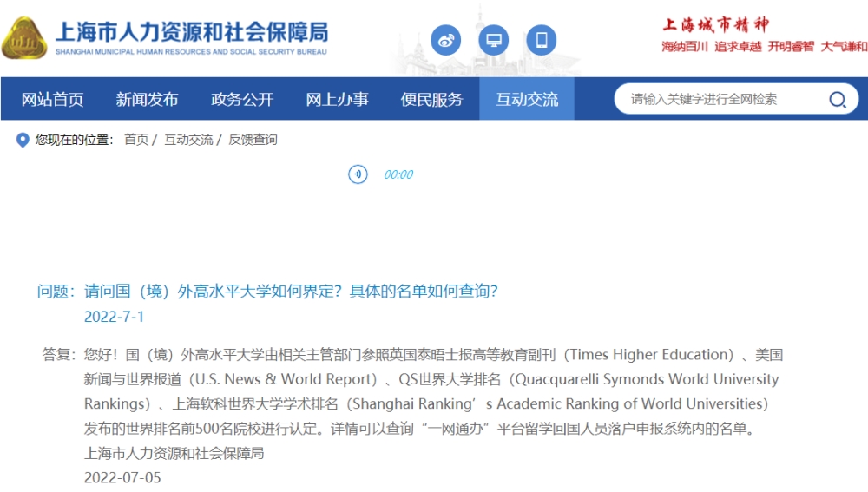
Task: Click the reply signature 上海市人力资源和社会保障局
Action: coord(174,453)
